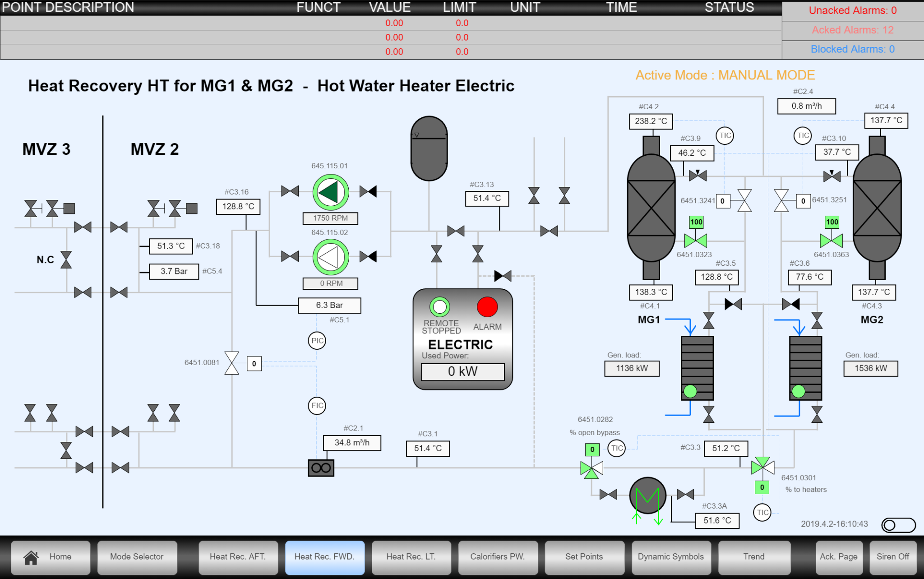Open the 100 setpoint of valve 6451.0323
Image resolution: width=924 pixels, height=579 pixels.
click(x=696, y=222)
